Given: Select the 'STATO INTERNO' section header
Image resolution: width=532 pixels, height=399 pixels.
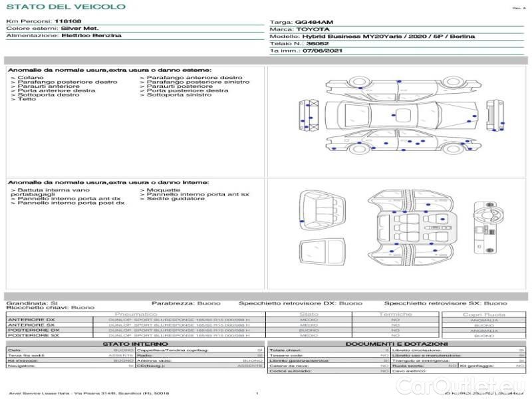Looking at the screenshot, I should 136,344.
